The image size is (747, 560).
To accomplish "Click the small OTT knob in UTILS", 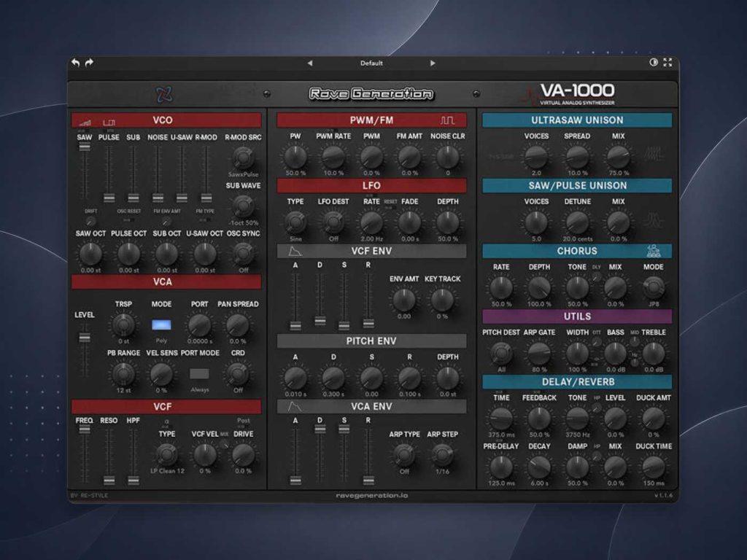I will click(596, 341).
